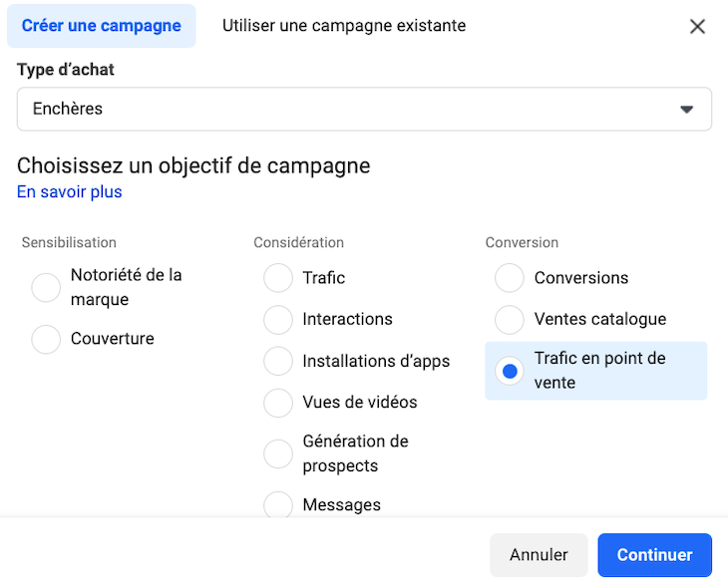Image resolution: width=728 pixels, height=588 pixels.
Task: Click the blue Continuer button
Action: (654, 555)
